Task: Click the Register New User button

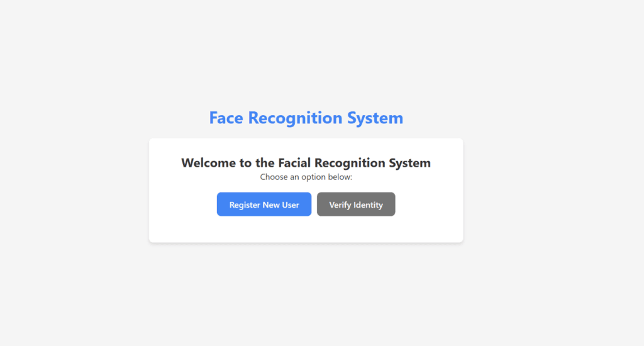Action: [264, 204]
